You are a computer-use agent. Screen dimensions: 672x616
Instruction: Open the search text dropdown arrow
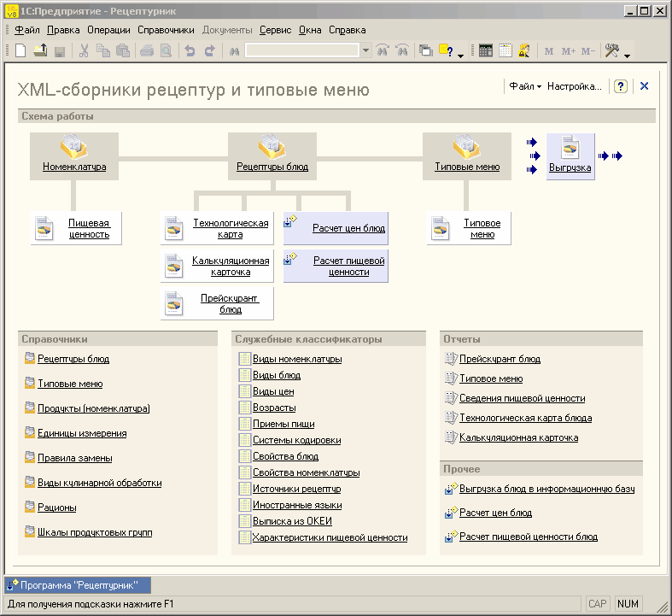[x=365, y=50]
